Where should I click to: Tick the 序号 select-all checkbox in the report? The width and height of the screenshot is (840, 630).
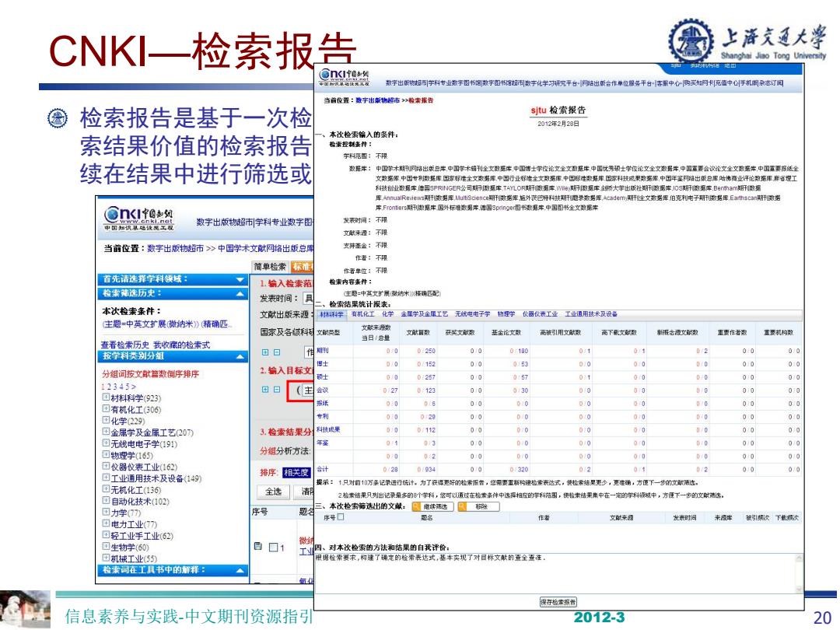coord(341,517)
